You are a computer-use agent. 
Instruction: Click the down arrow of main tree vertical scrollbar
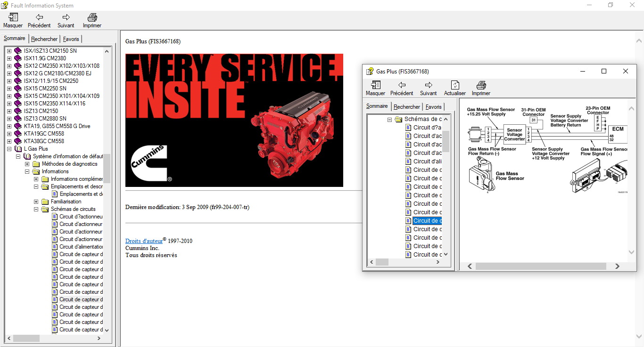click(107, 331)
